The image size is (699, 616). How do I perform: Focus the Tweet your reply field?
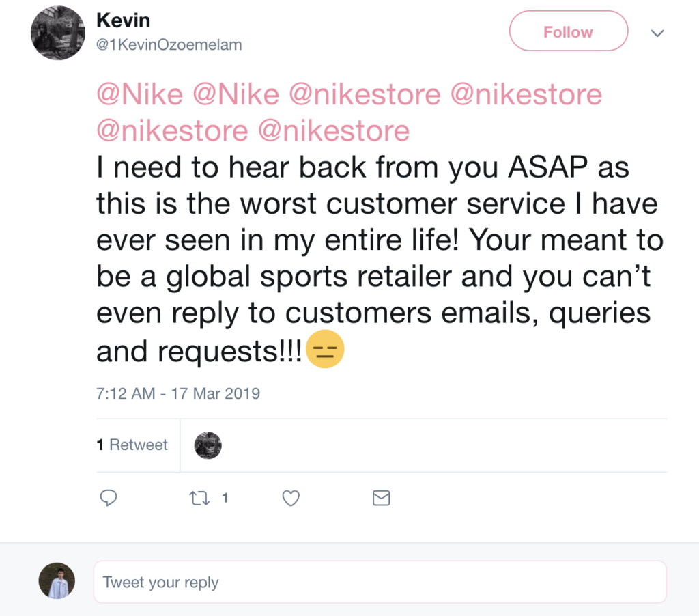pyautogui.click(x=380, y=583)
